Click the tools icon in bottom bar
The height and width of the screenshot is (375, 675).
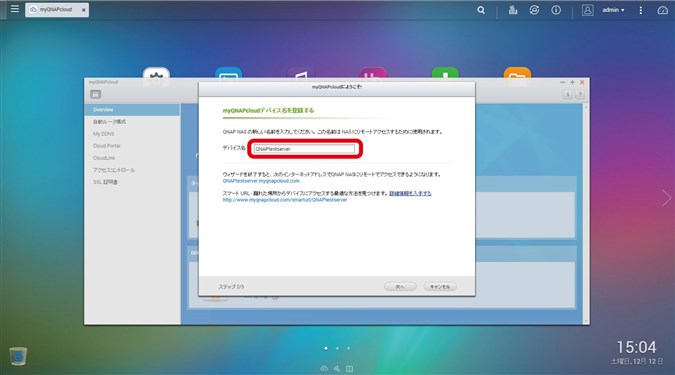337,369
